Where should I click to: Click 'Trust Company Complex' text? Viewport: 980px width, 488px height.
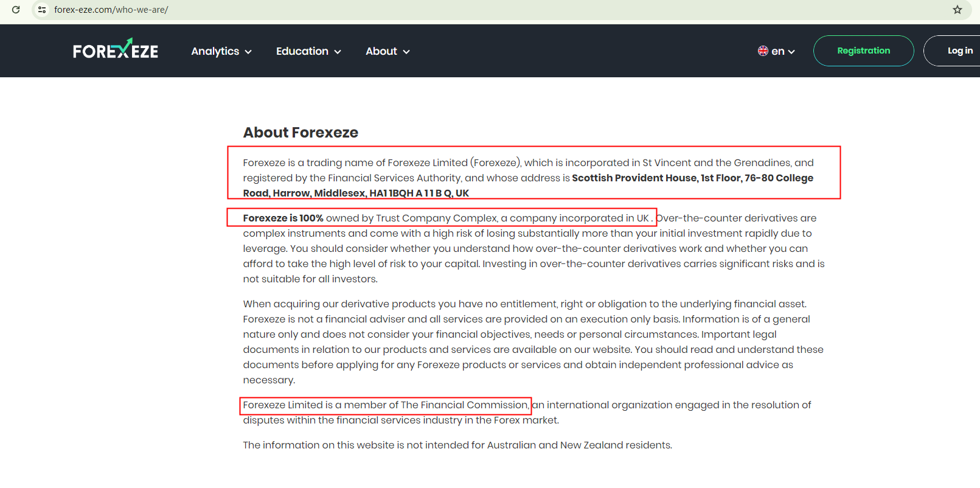(436, 218)
